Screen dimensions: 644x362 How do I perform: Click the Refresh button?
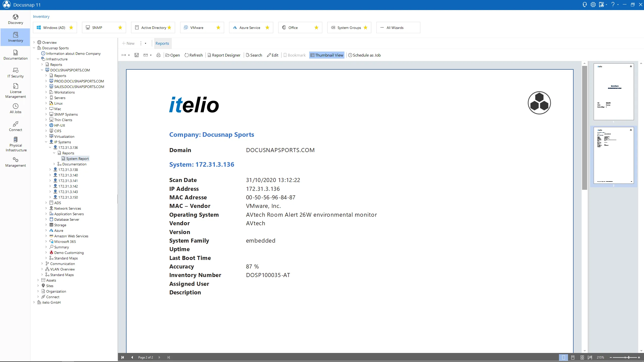[194, 55]
